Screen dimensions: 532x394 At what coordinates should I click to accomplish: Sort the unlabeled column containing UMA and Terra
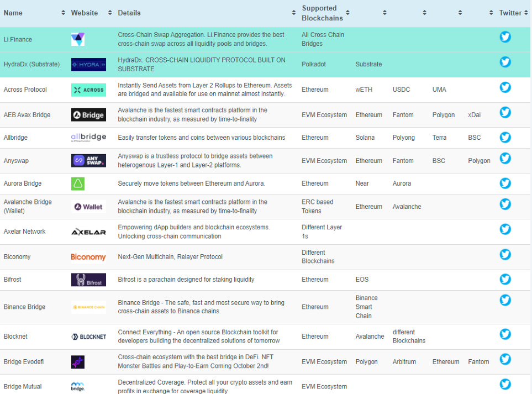pyautogui.click(x=460, y=13)
